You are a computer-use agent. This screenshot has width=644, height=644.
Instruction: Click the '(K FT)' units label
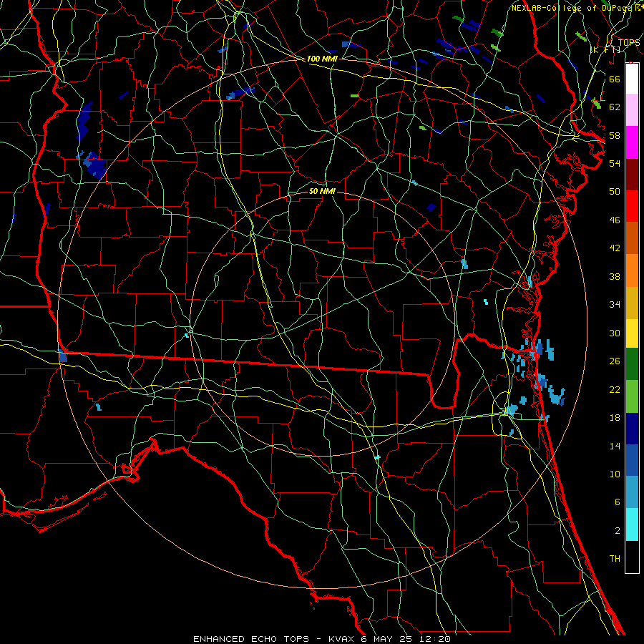605,49
